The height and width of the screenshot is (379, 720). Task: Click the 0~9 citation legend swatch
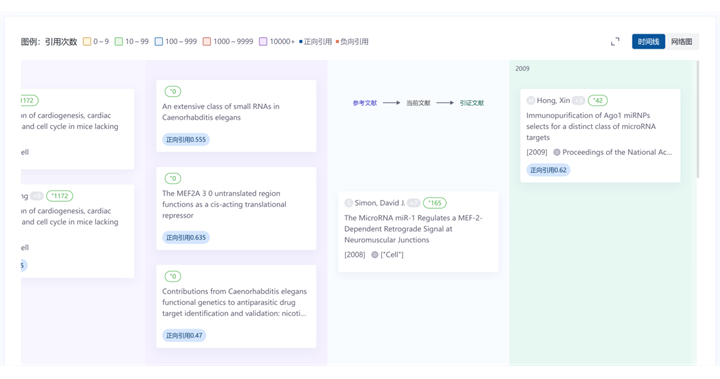[87, 41]
